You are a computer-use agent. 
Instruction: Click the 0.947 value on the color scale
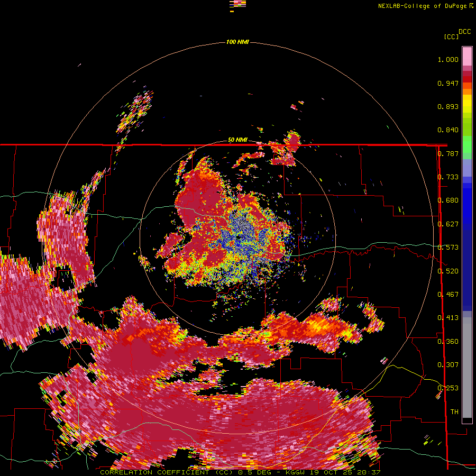click(448, 83)
